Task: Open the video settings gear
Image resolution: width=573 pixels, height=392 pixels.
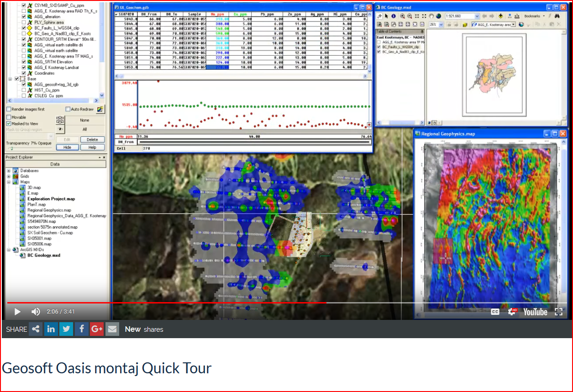Action: (512, 312)
